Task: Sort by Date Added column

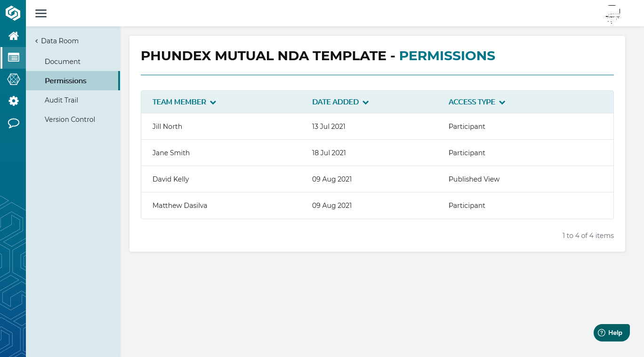Action: click(x=340, y=102)
